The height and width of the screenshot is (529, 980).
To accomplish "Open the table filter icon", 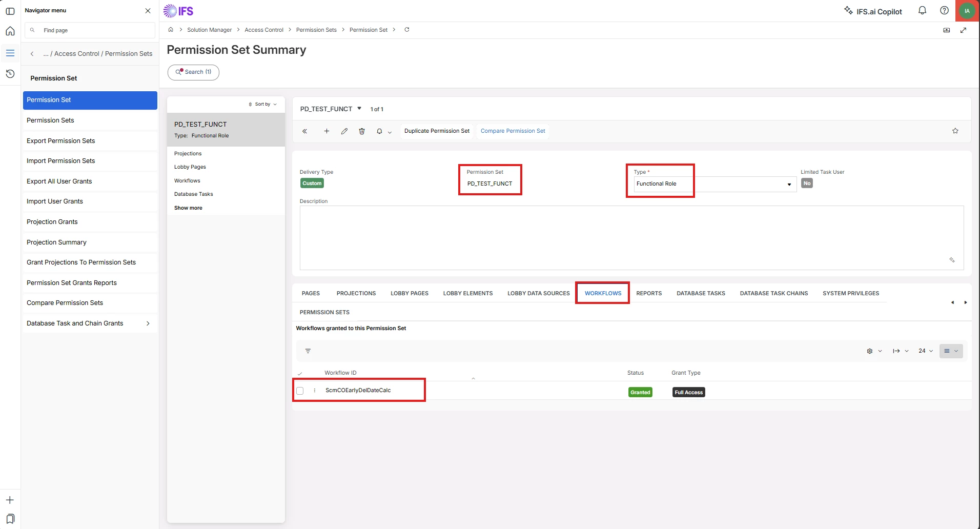I will point(308,351).
